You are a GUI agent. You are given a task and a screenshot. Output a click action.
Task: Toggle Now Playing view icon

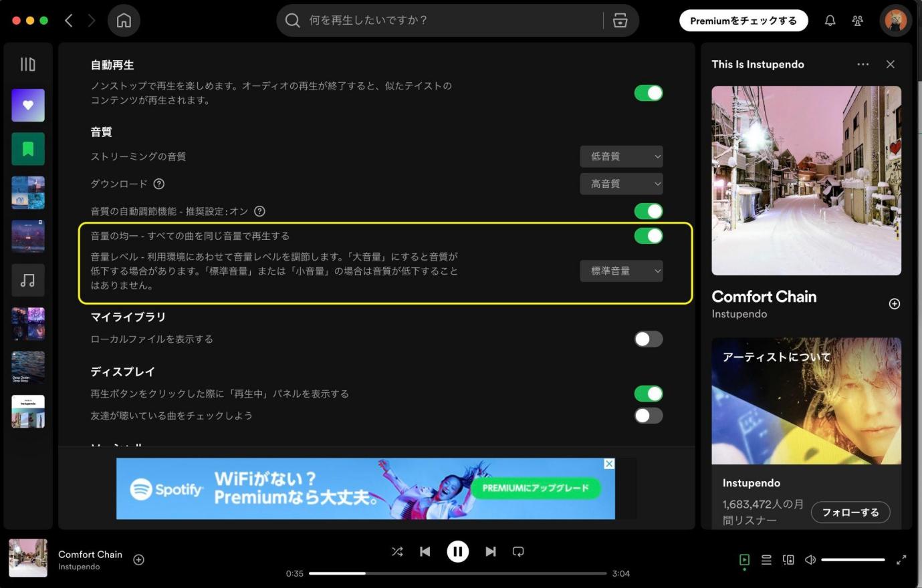(x=744, y=560)
